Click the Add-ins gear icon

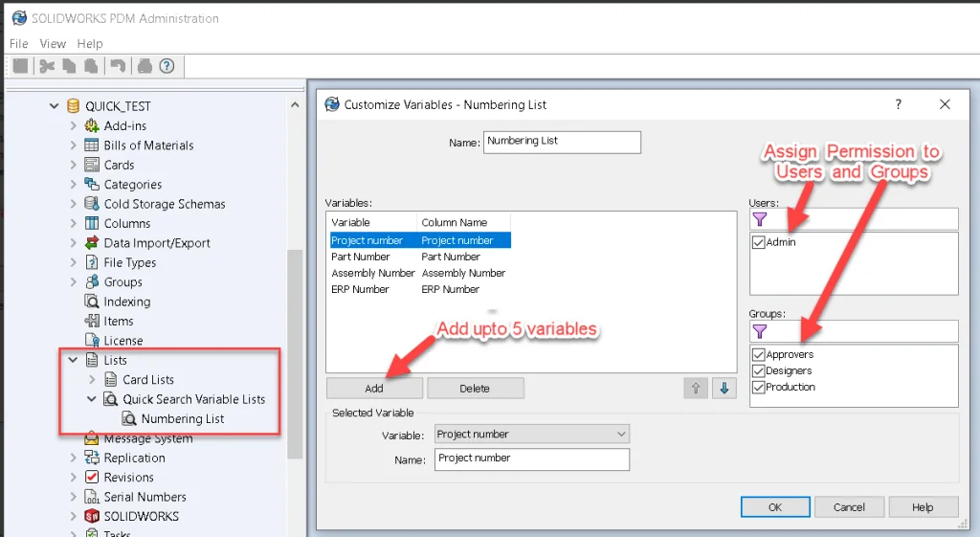(x=91, y=125)
